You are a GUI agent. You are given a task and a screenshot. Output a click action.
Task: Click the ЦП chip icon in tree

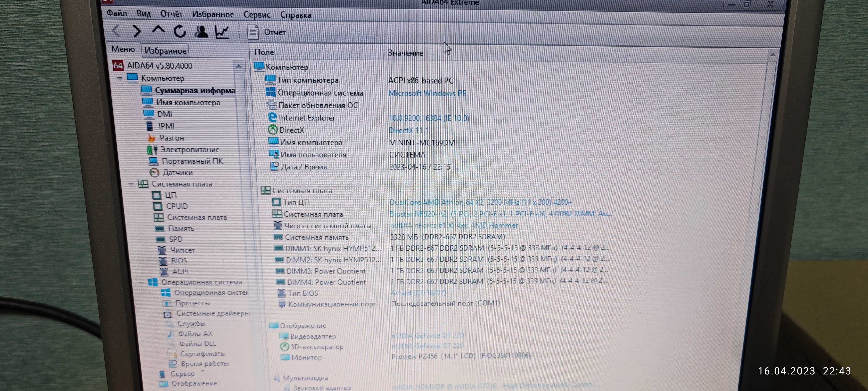[x=156, y=195]
